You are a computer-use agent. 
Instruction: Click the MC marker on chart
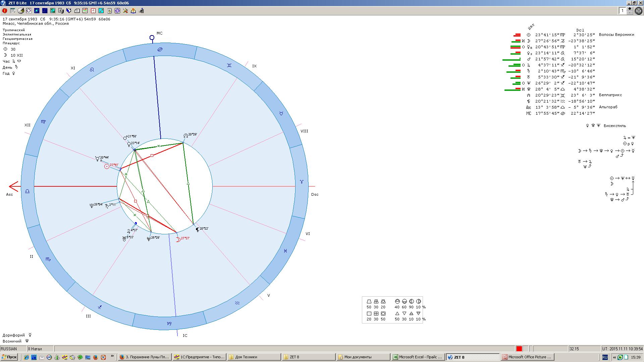point(152,38)
